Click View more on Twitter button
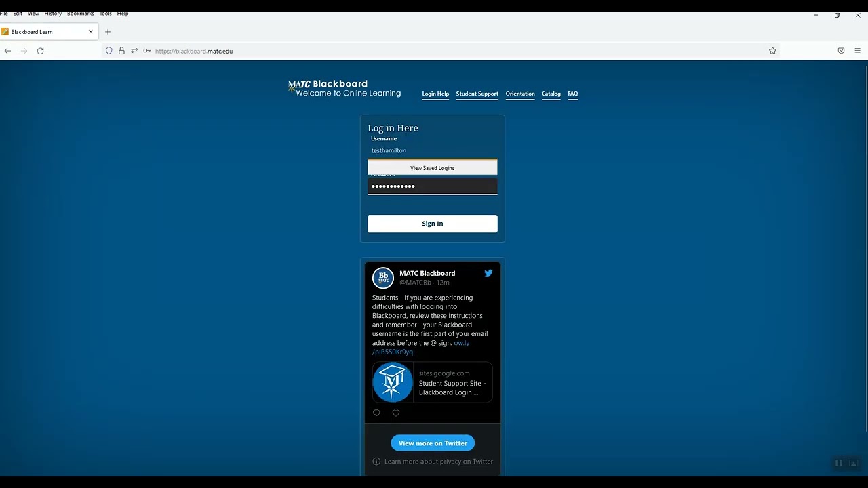This screenshot has width=868, height=488. pos(433,443)
